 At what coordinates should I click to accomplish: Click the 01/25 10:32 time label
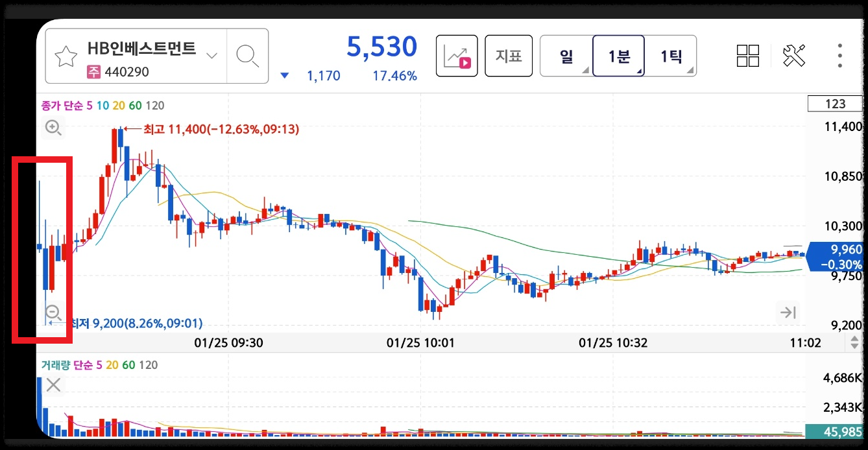(612, 342)
